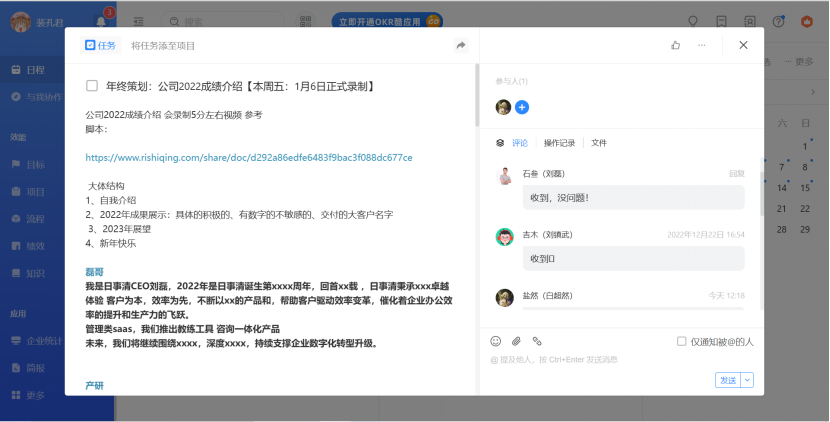Close the task detail dialog
The height and width of the screenshot is (422, 830).
click(743, 45)
